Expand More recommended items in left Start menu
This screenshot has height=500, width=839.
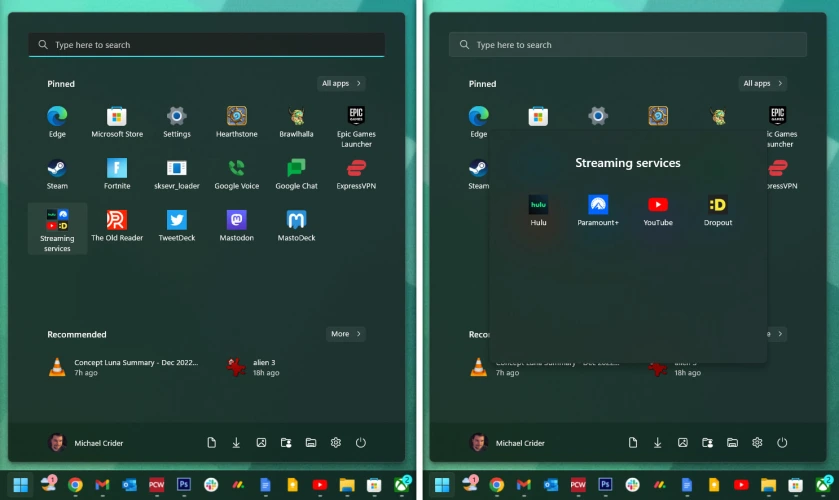pos(345,334)
